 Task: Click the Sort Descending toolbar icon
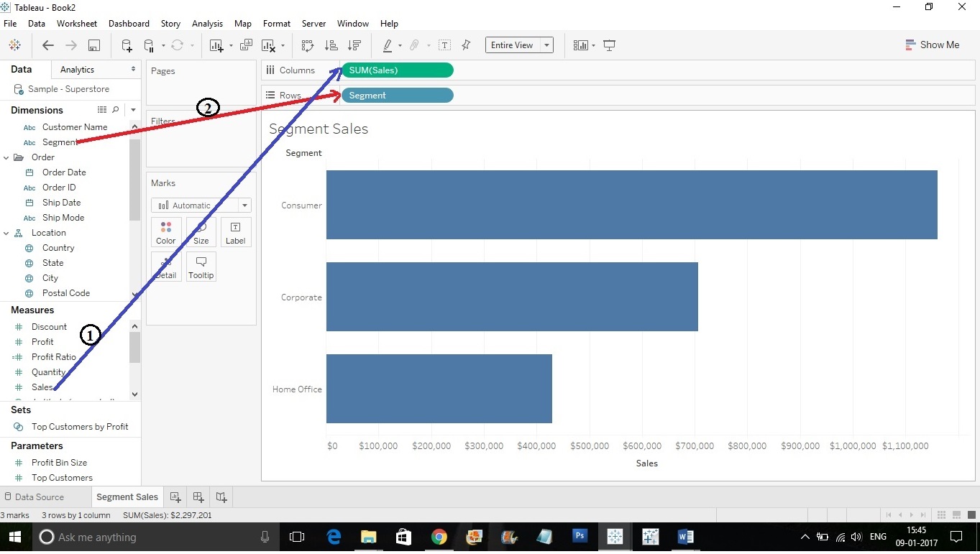coord(353,45)
